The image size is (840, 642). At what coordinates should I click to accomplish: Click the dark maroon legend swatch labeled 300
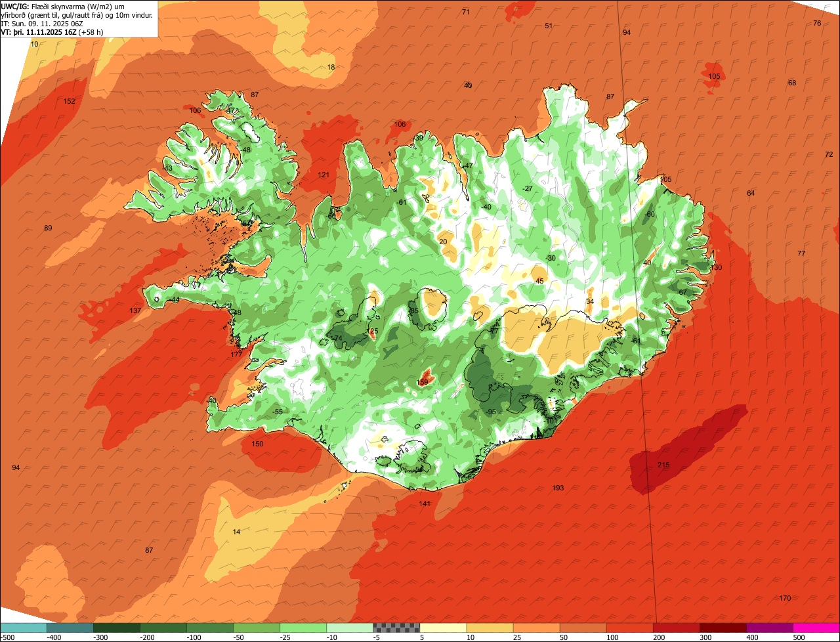click(723, 628)
